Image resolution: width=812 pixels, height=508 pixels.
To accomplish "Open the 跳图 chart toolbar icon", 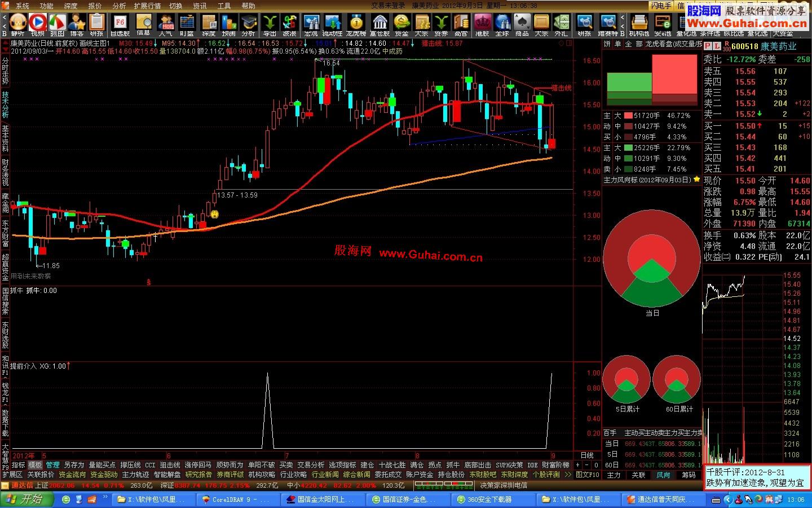I will [58, 24].
